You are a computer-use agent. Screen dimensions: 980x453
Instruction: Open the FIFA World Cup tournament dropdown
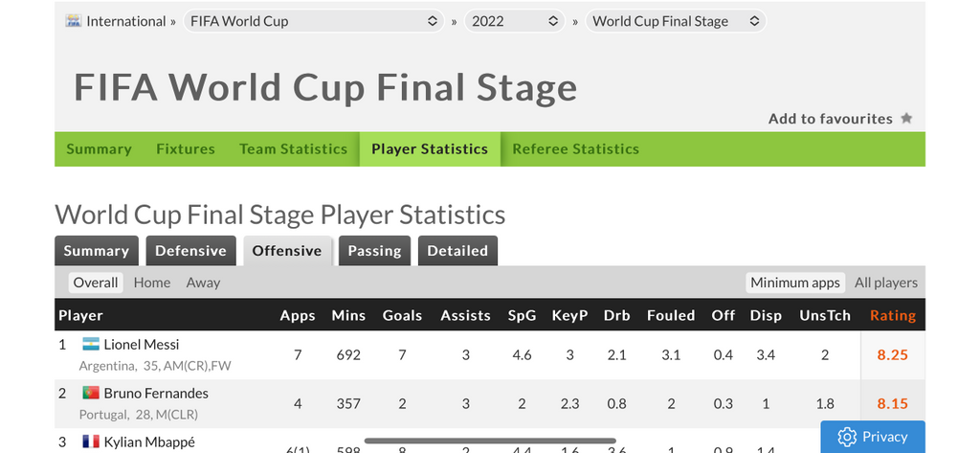[x=314, y=21]
